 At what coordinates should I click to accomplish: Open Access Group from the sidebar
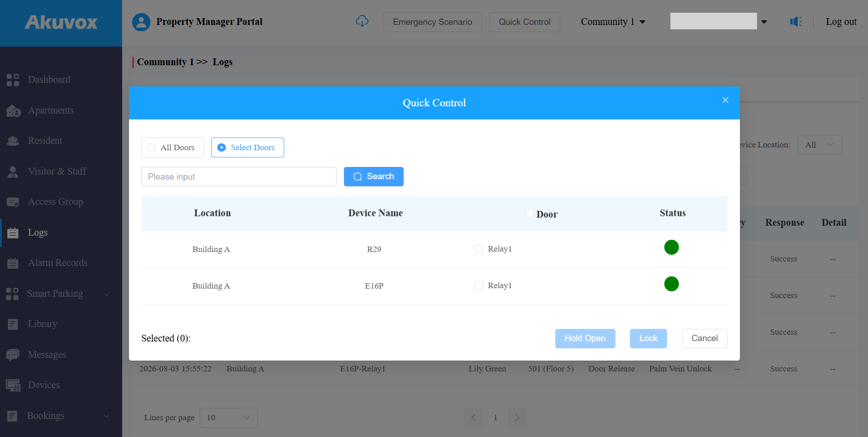[x=55, y=202]
